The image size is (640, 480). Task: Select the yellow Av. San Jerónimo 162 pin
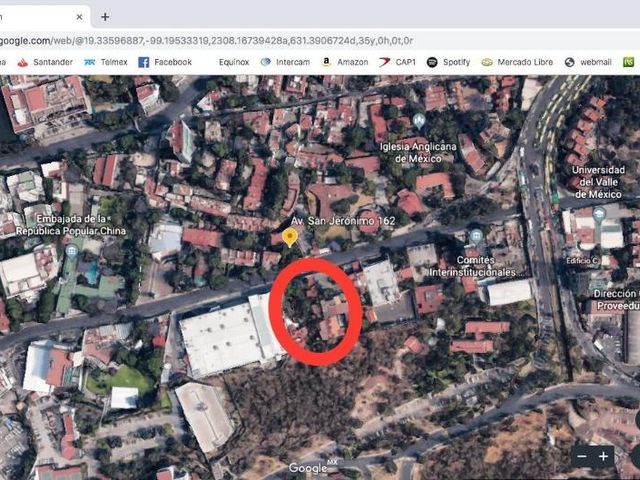pos(290,237)
